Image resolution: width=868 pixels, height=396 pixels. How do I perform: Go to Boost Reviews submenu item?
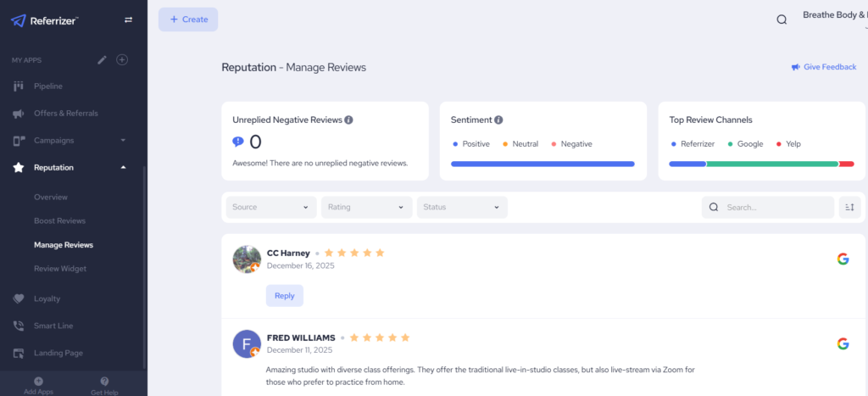(59, 220)
